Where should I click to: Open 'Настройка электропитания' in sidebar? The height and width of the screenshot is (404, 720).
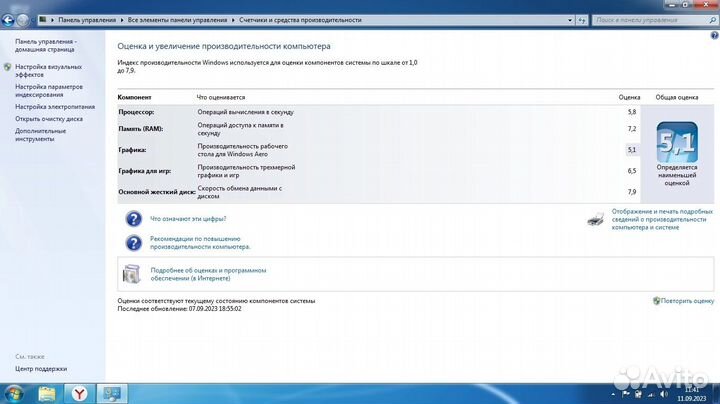coord(54,106)
